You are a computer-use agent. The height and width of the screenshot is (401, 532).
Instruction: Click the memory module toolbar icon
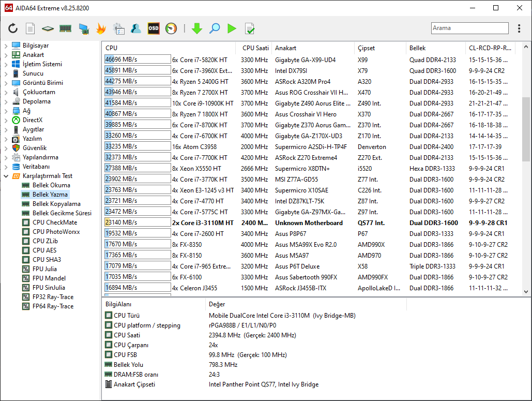tap(65, 28)
